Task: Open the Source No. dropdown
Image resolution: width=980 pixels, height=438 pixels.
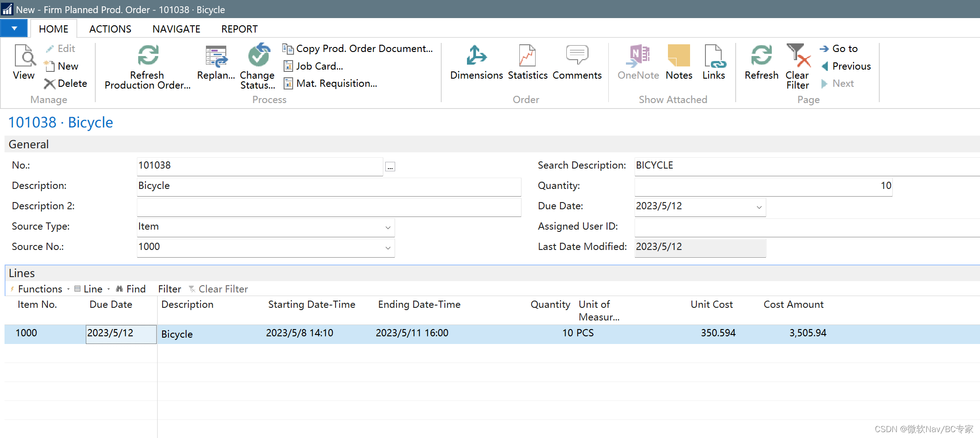Action: tap(388, 248)
